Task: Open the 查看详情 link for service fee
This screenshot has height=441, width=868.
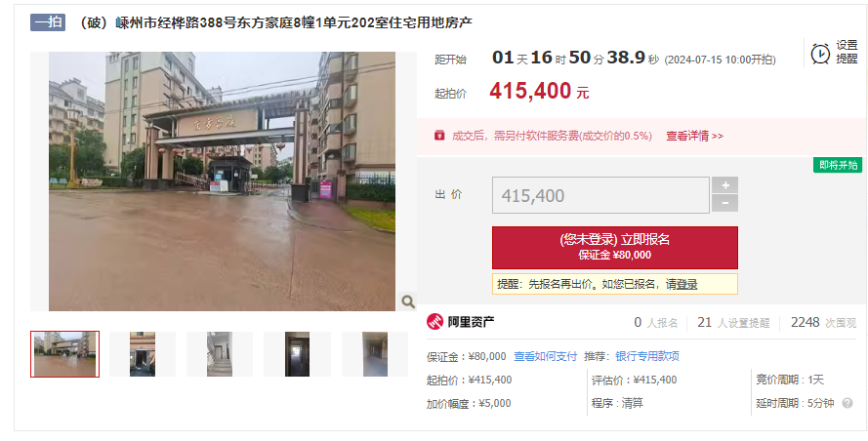Action: [694, 137]
